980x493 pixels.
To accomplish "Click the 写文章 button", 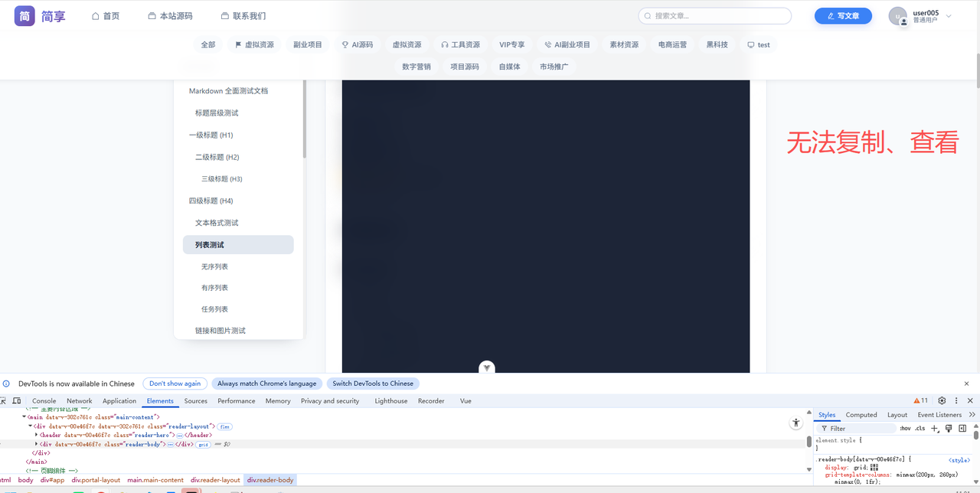I will click(843, 15).
